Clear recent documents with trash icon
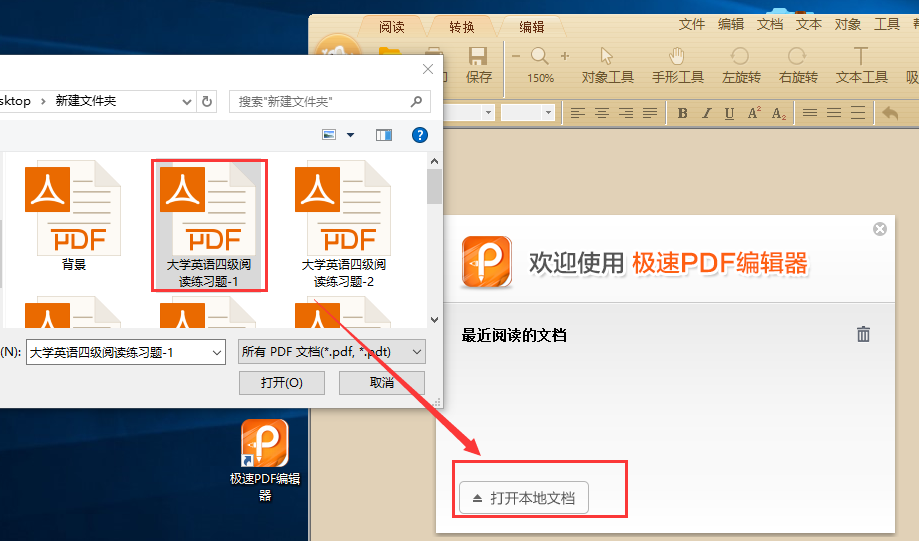 click(863, 334)
